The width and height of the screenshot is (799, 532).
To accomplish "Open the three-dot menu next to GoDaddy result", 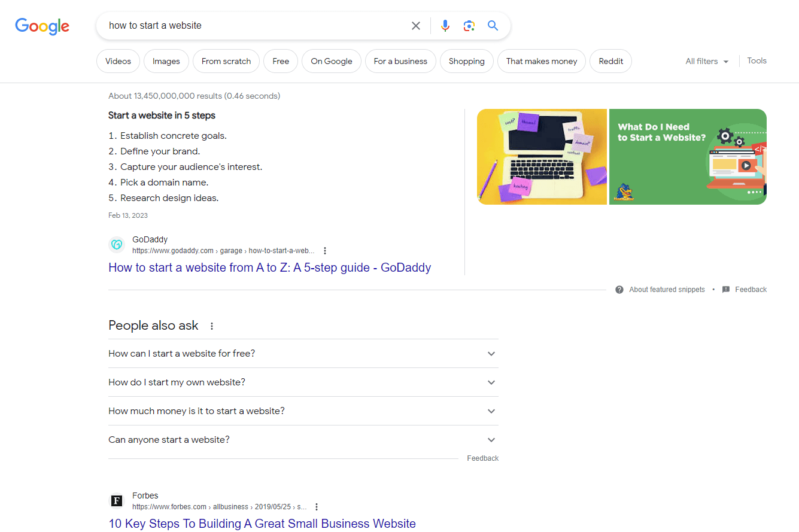I will pos(324,250).
